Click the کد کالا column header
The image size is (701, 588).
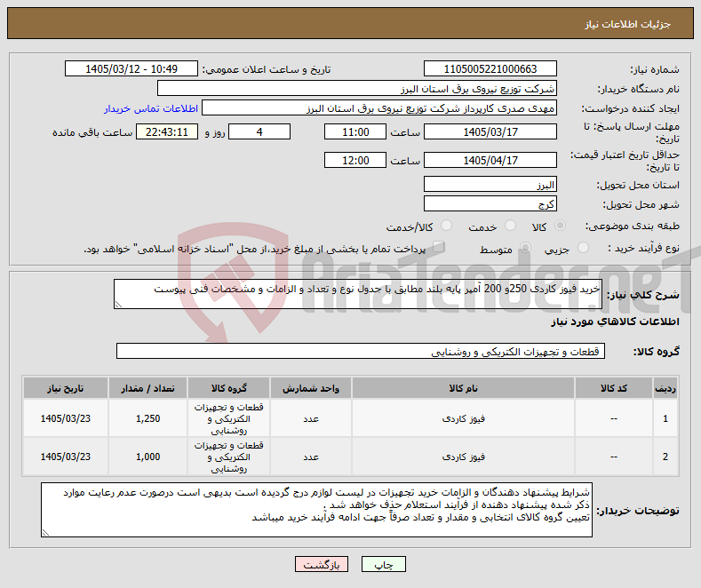613,388
